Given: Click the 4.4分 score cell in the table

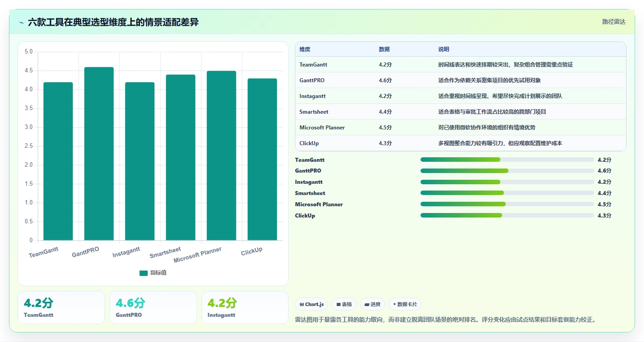Looking at the screenshot, I should click(385, 112).
